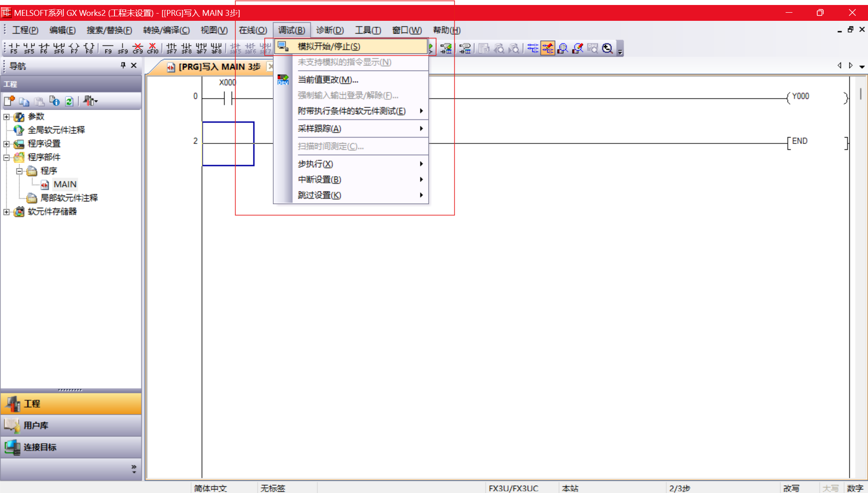
Task: Open the 用户库 navigation pane button
Action: pos(71,426)
